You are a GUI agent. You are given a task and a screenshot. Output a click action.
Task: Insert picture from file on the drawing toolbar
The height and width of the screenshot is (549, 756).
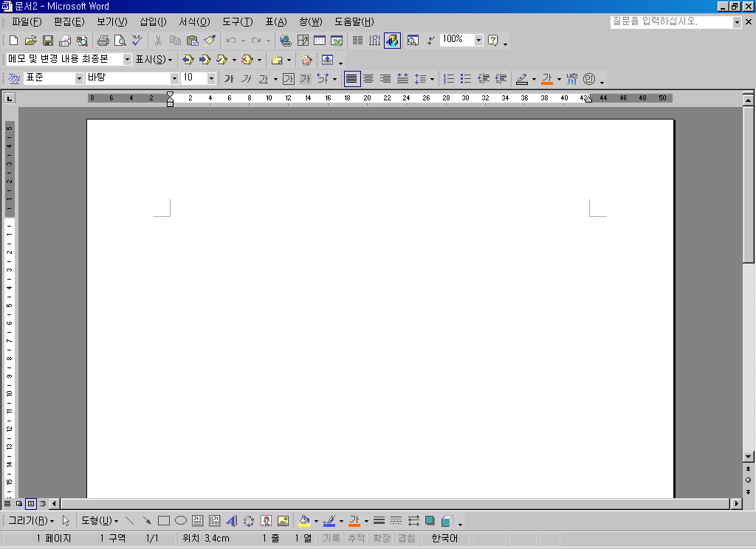coord(283,520)
